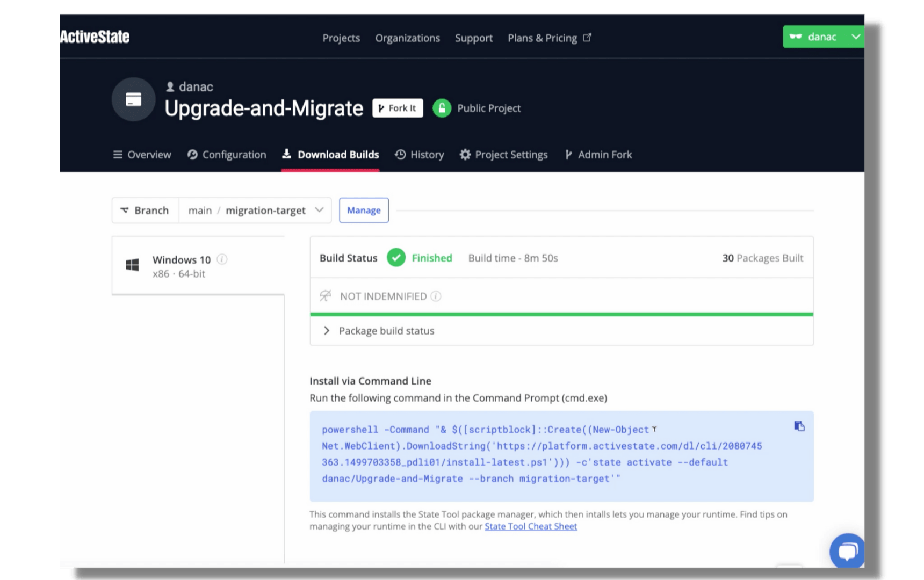Switch to the Overview tab

tap(142, 155)
